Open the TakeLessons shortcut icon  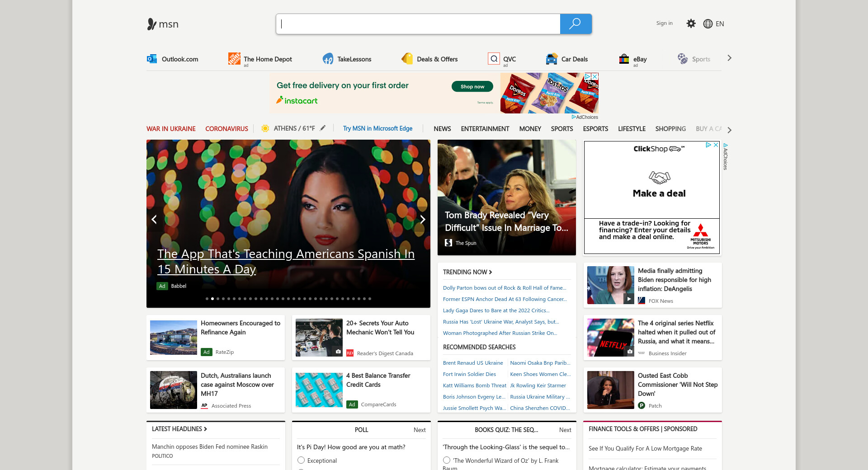click(328, 59)
